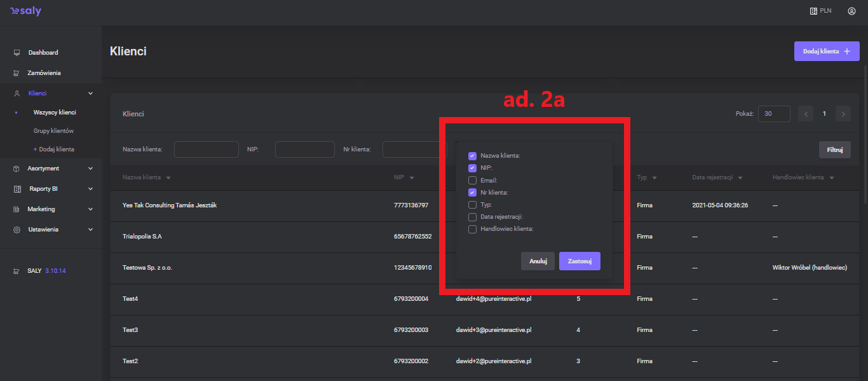Screen dimensions: 868x381
Task: Click the Zamówienia cart icon
Action: point(17,73)
